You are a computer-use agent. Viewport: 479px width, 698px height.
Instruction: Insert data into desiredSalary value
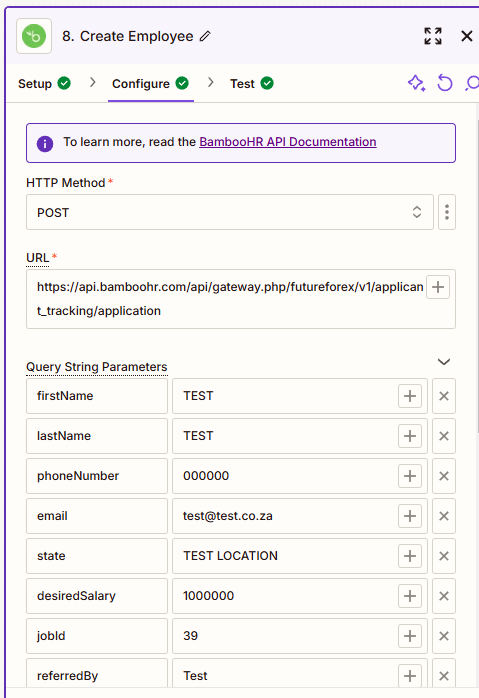pos(410,596)
